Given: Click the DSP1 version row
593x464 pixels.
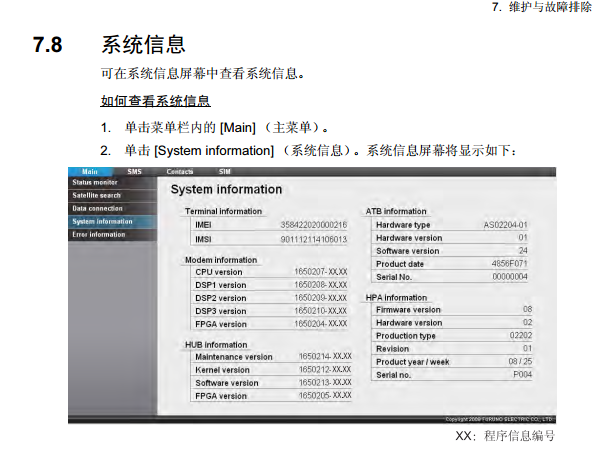Looking at the screenshot, I should coord(269,285).
